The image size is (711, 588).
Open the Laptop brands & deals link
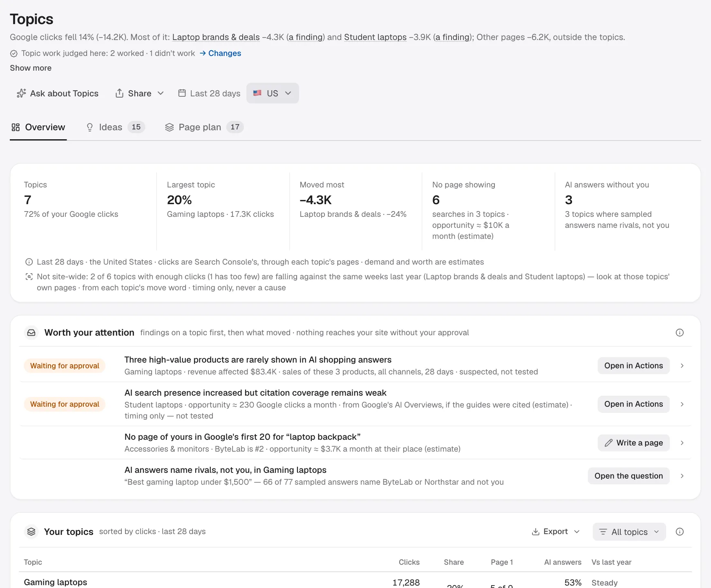[x=216, y=37]
